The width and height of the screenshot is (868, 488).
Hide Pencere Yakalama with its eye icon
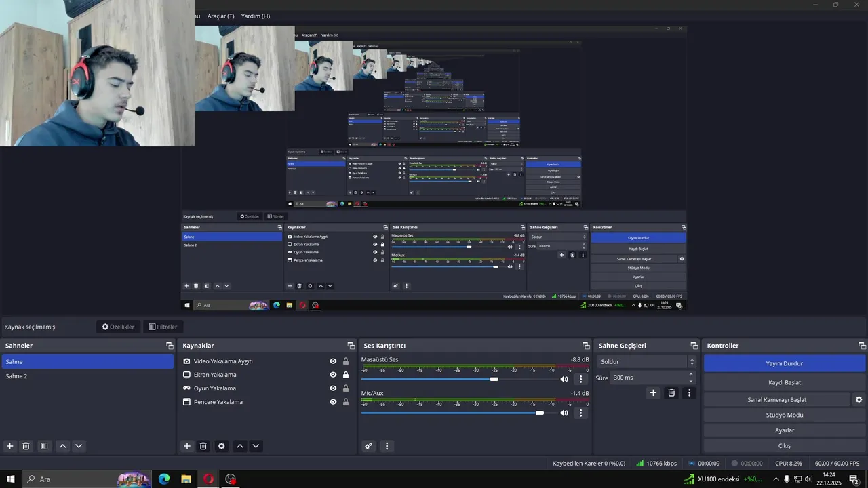point(333,402)
